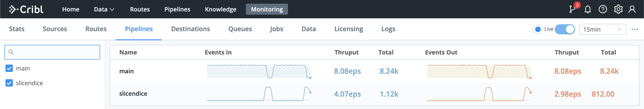Select the Pipelines monitoring tab
644x109 pixels.
point(139,29)
